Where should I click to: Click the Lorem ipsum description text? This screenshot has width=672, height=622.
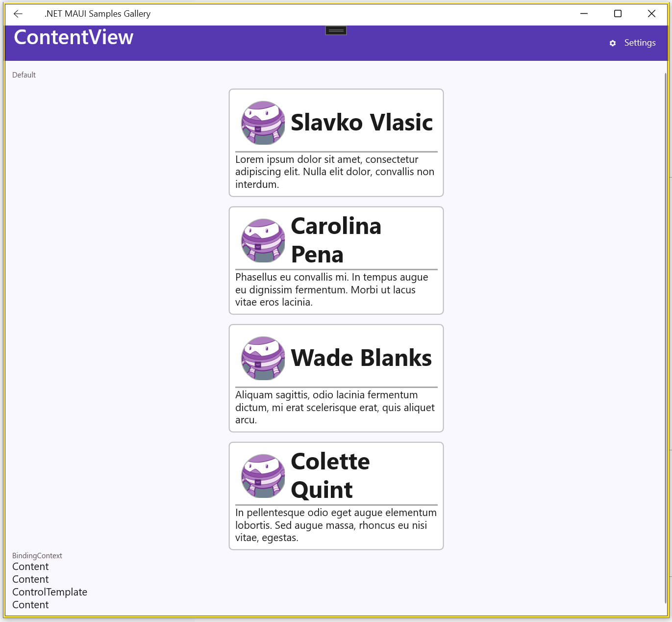click(334, 172)
